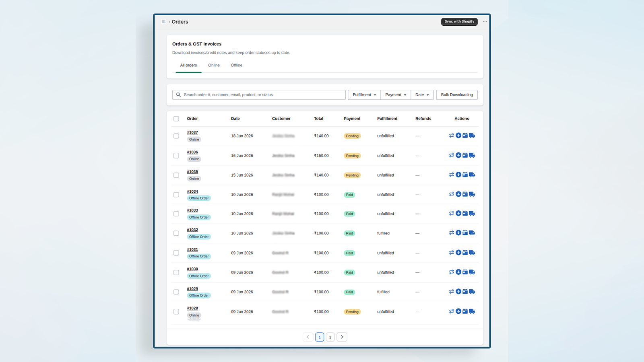
Task: Click the sync arrows icon for order #1030
Action: (452, 272)
